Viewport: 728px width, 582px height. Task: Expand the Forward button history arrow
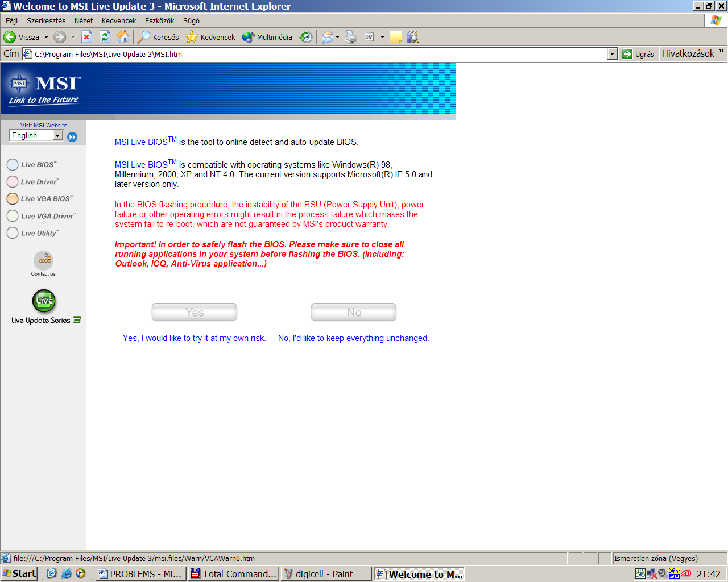73,37
